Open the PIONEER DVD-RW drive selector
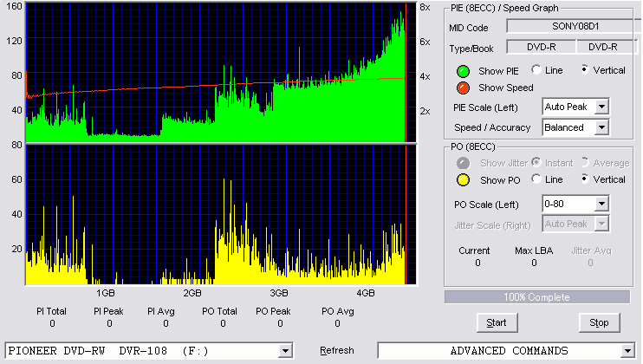The image size is (643, 364). click(x=285, y=351)
